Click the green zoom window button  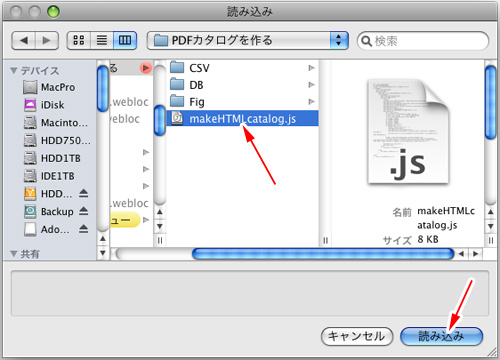[53, 12]
